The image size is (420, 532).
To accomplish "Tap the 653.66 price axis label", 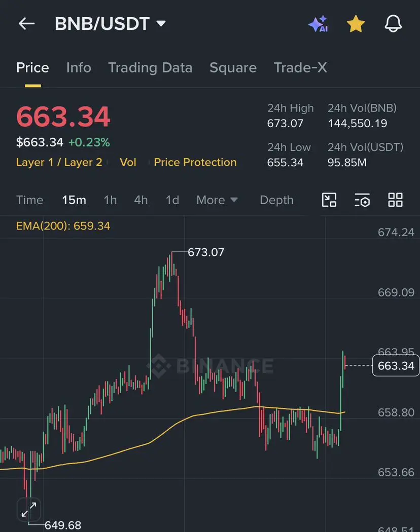I will click(396, 472).
